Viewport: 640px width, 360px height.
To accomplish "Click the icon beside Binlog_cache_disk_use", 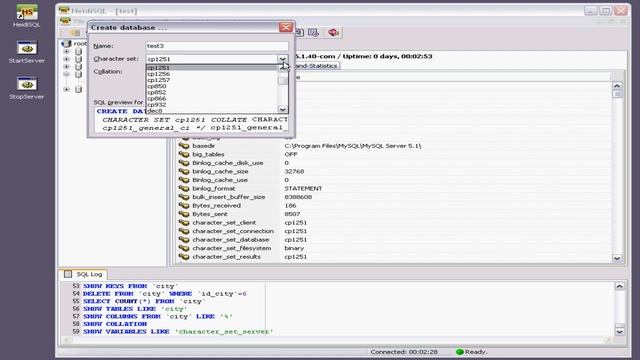I will click(x=184, y=163).
